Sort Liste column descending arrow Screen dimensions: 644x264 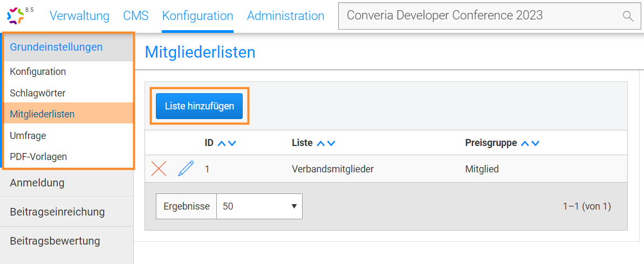pyautogui.click(x=331, y=143)
